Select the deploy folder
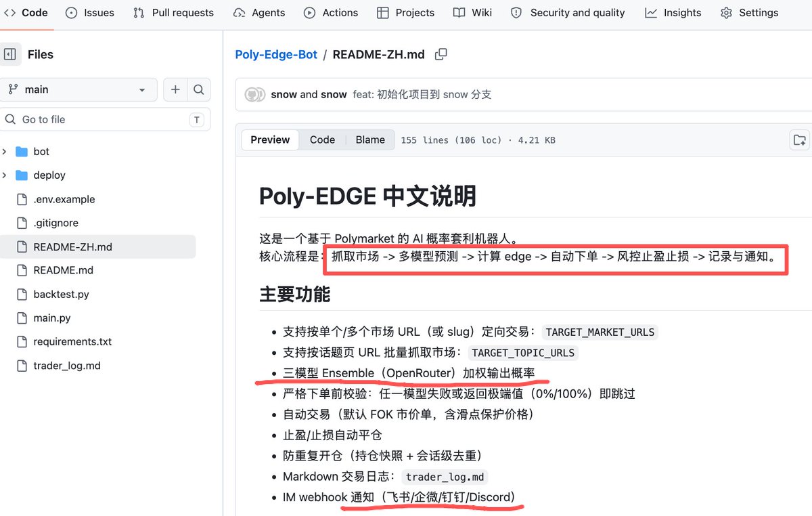This screenshot has height=516, width=812. [x=49, y=175]
